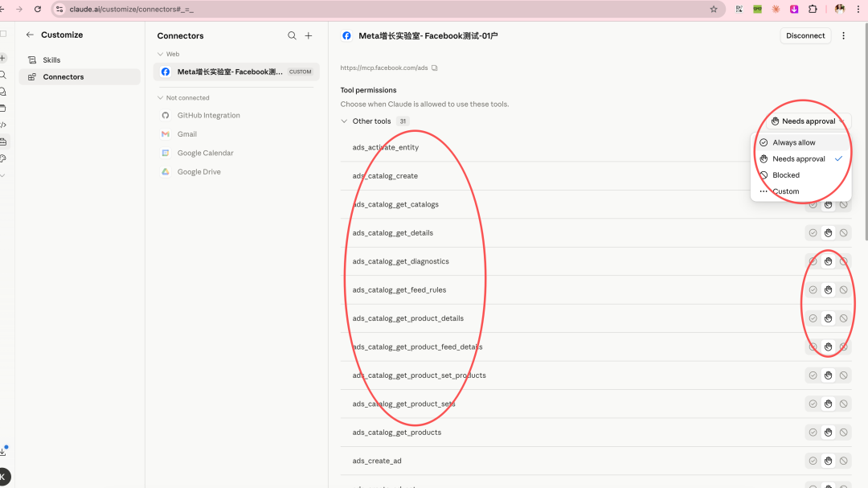Open the orange Claude extension icon
Screen dimensions: 868x488
776,9
